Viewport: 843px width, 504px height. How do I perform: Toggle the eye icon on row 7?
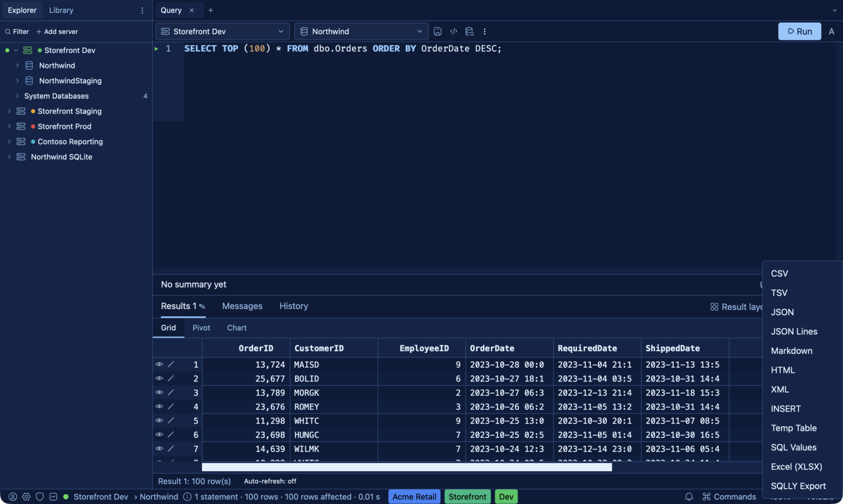click(x=159, y=448)
